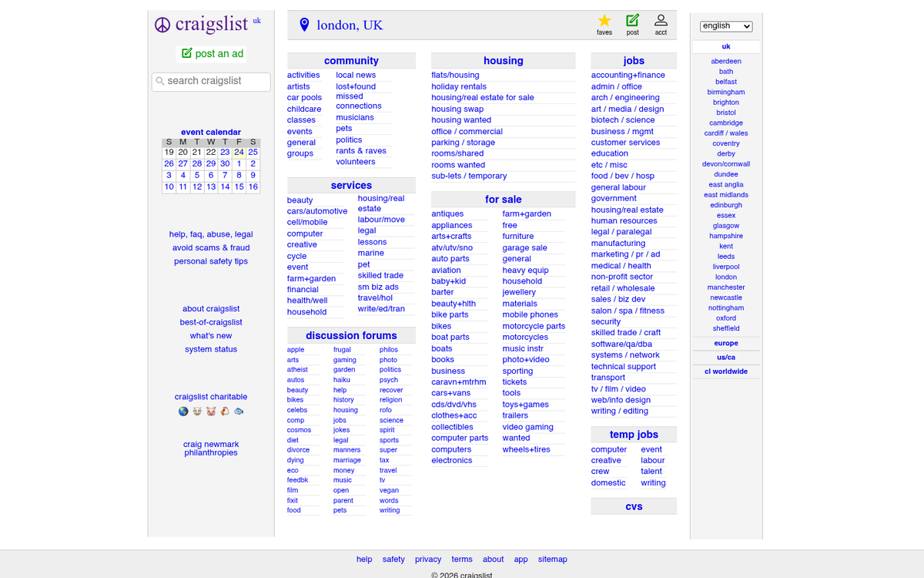The width and height of the screenshot is (924, 578).
Task: Expand the europe section in the sidebar
Action: click(725, 342)
